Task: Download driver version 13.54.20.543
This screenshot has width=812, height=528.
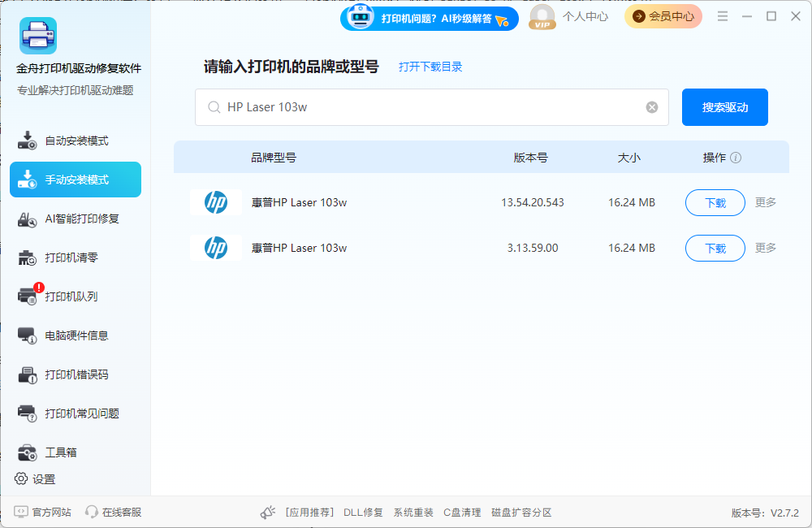Action: click(715, 202)
